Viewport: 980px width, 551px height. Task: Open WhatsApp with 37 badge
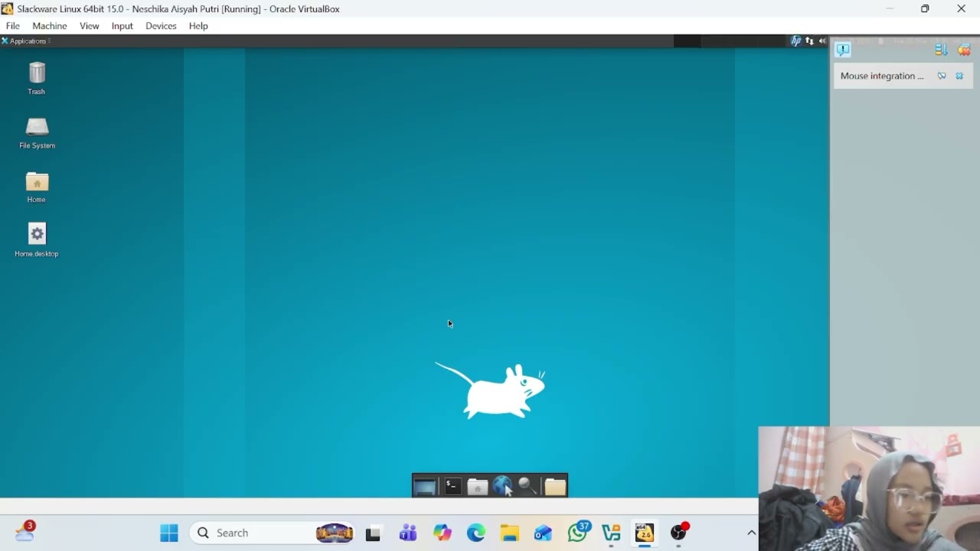(579, 531)
